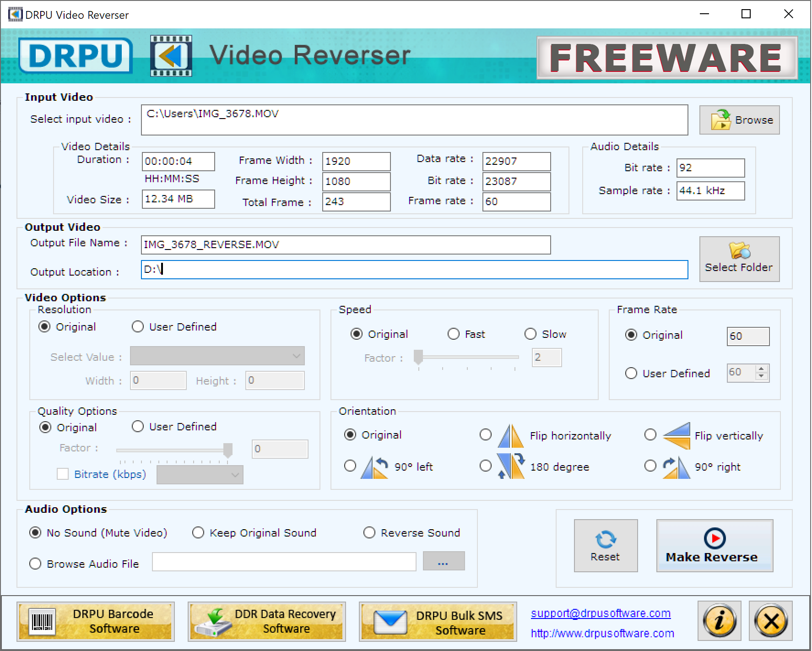This screenshot has width=812, height=651.
Task: Open the bitrate selection dropdown
Action: point(234,475)
